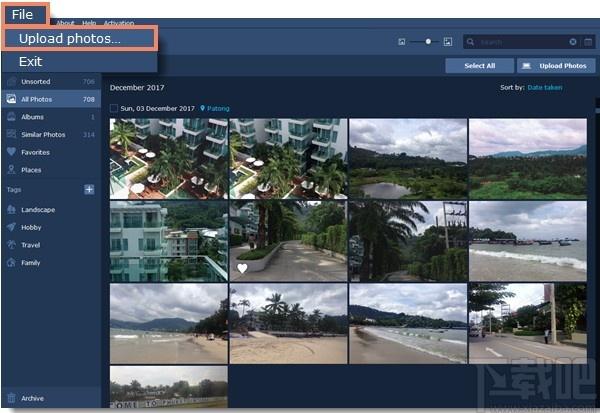
Task: Click the Select All button
Action: tap(479, 65)
